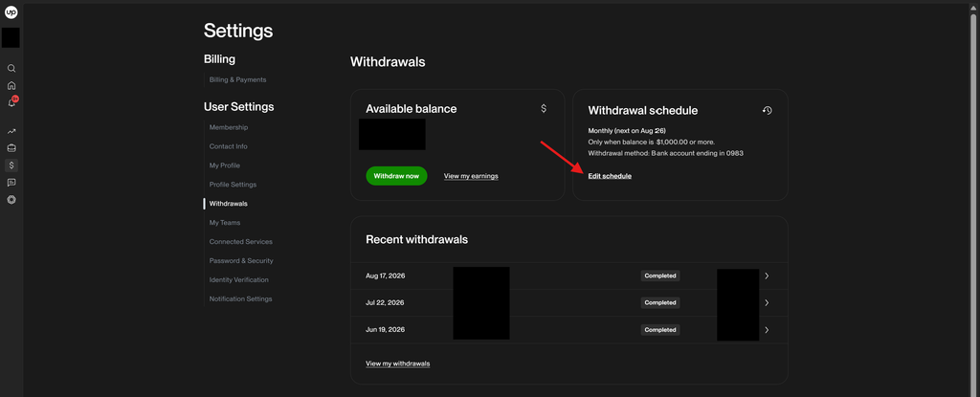Open the messages chat icon
The height and width of the screenshot is (397, 980).
click(11, 183)
